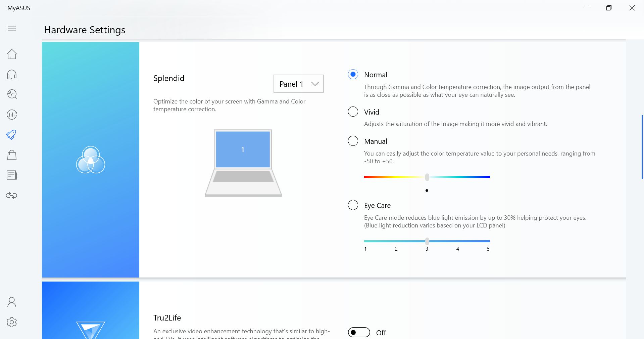Click the Splendid section heading

[x=169, y=78]
